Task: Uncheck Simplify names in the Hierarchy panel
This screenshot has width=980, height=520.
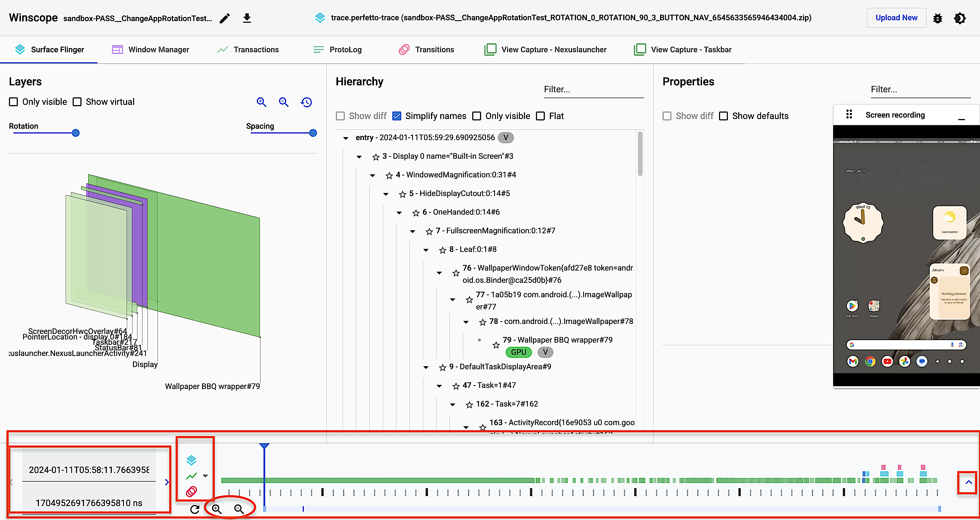Action: tap(397, 116)
